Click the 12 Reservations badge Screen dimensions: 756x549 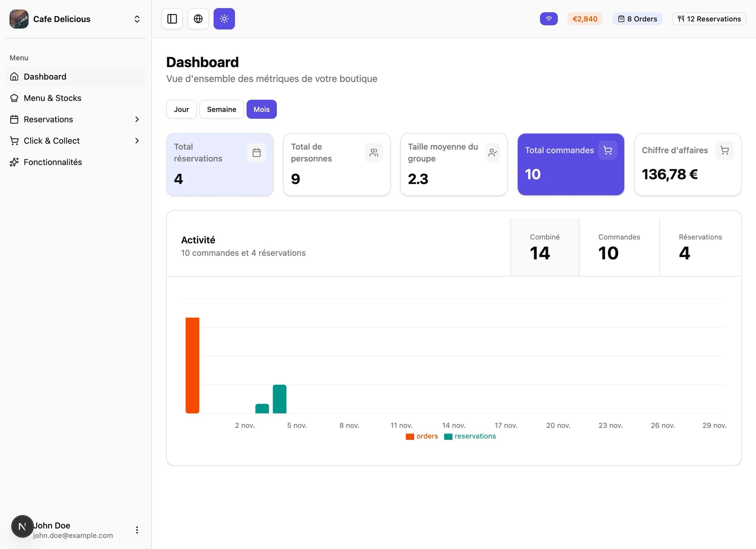pos(709,19)
